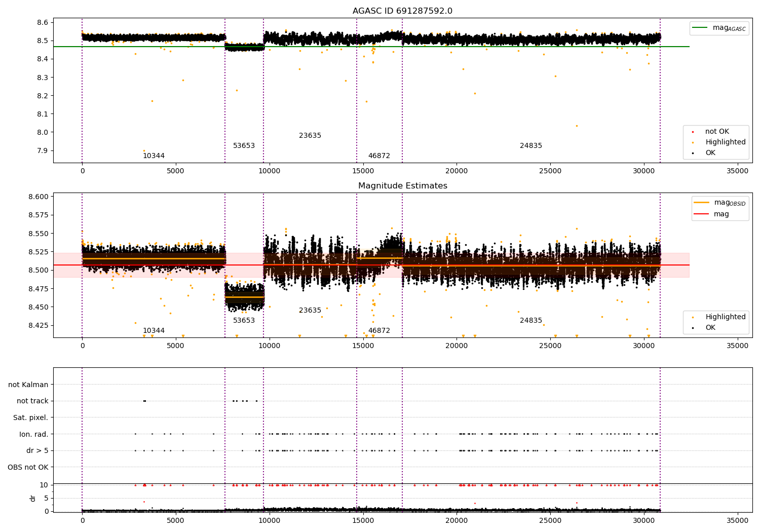Click the 8.6 y-axis tick label

(x=43, y=23)
